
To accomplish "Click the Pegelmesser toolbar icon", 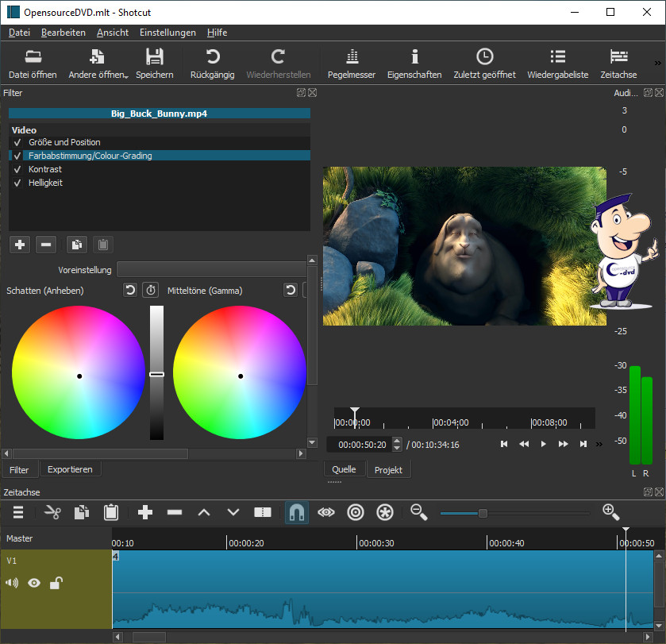I will (352, 57).
